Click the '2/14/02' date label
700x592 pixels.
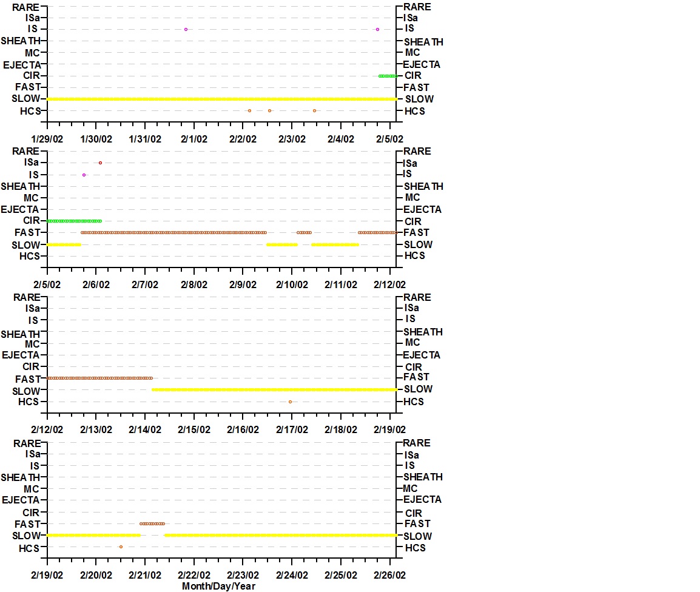coord(145,430)
